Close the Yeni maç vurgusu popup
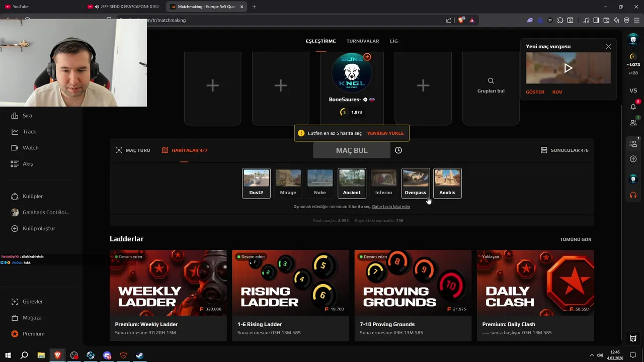 608,47
